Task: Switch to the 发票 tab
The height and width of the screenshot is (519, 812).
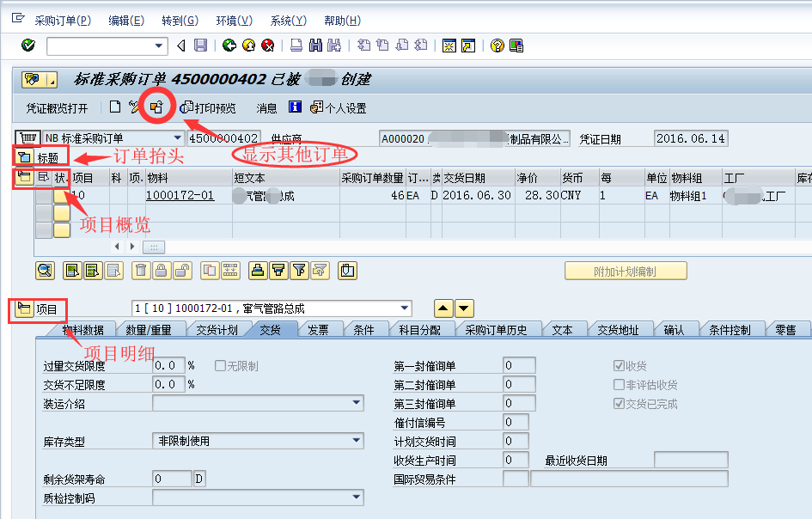Action: [x=321, y=327]
